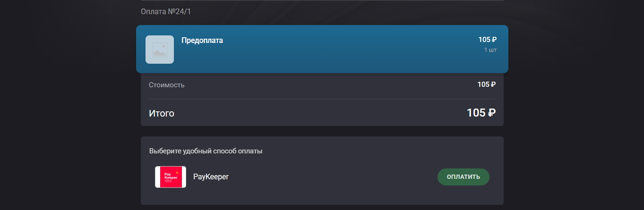Click the mountain picture icon in the placeholder
644x210 pixels.
coord(160,50)
